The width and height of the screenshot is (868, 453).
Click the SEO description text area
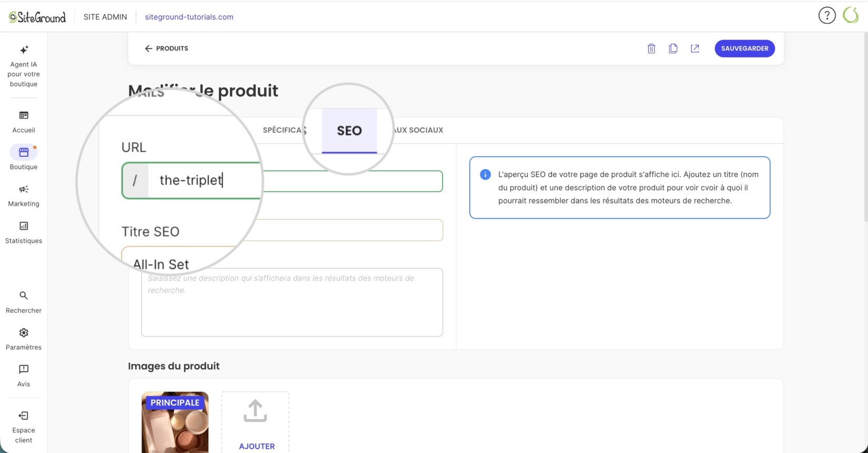(292, 302)
